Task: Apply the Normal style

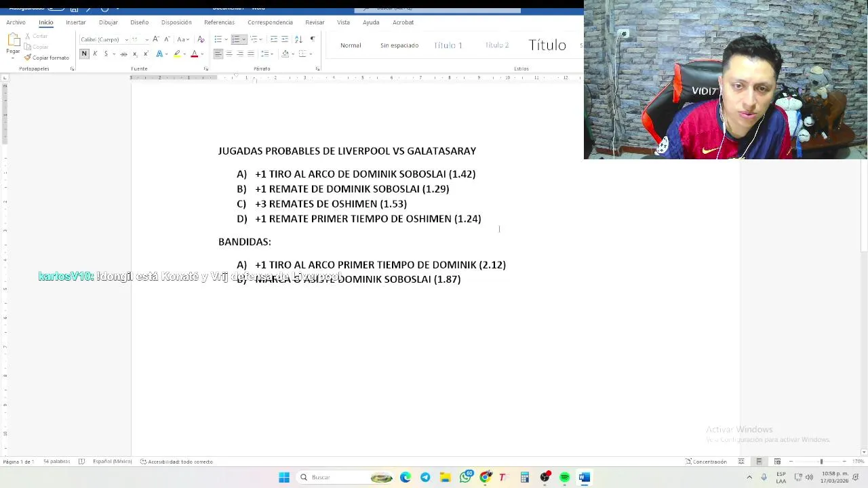Action: click(x=351, y=45)
